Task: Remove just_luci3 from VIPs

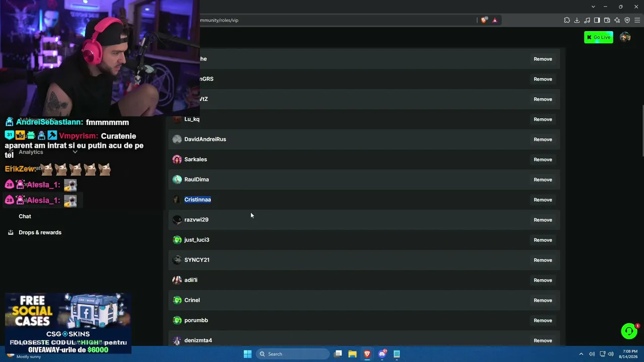Action: 543,240
